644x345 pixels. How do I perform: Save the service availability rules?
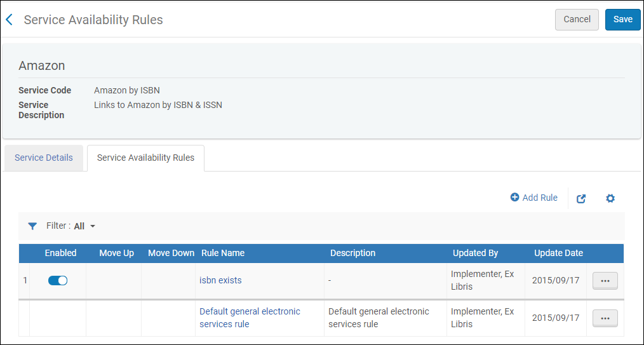coord(622,19)
